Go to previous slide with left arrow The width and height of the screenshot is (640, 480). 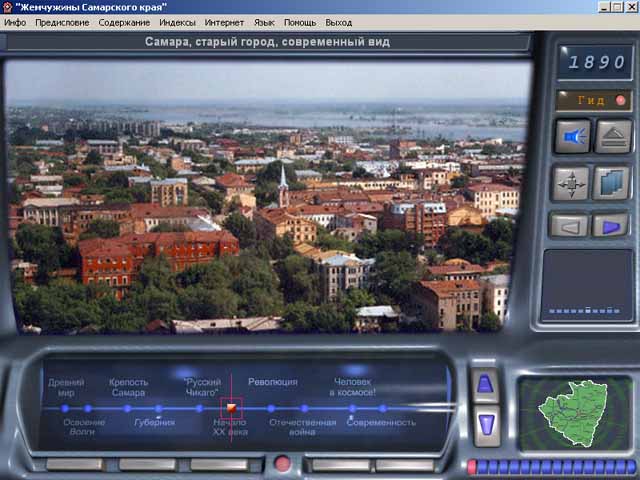tap(568, 225)
